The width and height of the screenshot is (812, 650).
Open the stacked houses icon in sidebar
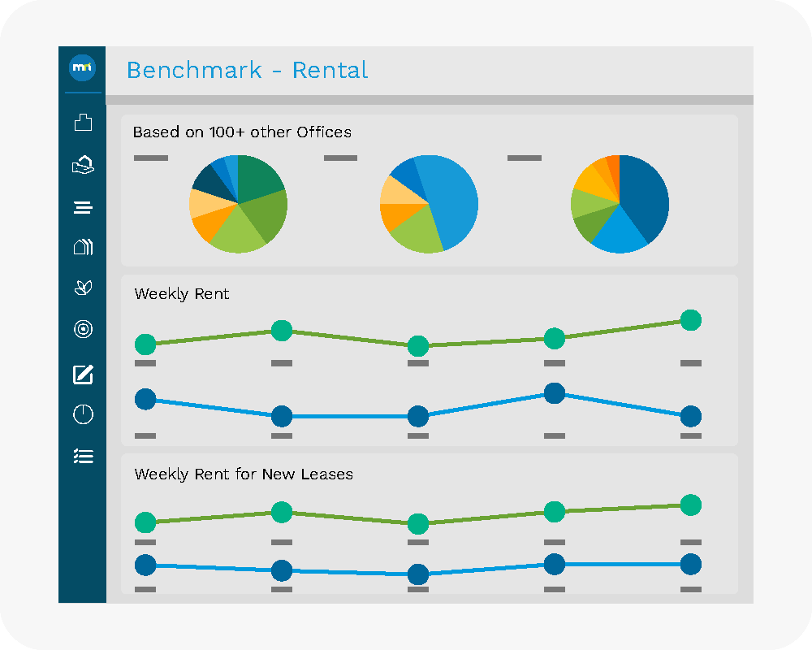pos(83,247)
